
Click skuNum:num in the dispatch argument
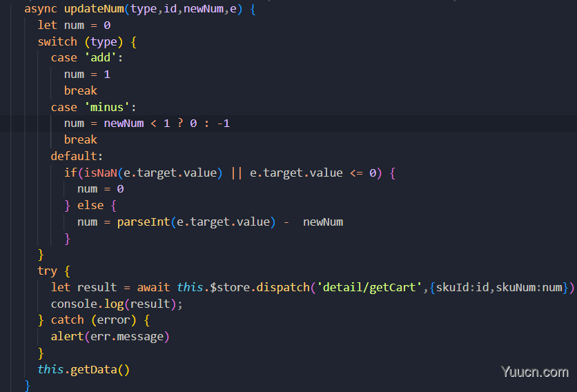pos(529,287)
